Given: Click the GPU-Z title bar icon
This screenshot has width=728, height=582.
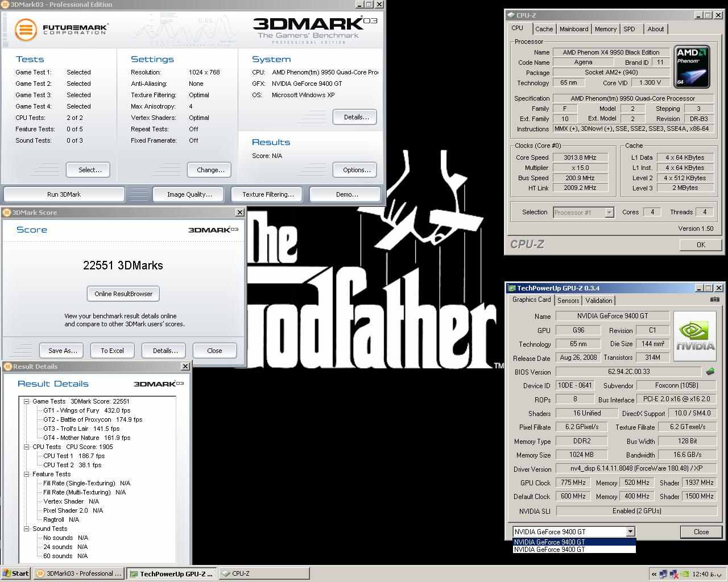Looking at the screenshot, I should click(511, 288).
